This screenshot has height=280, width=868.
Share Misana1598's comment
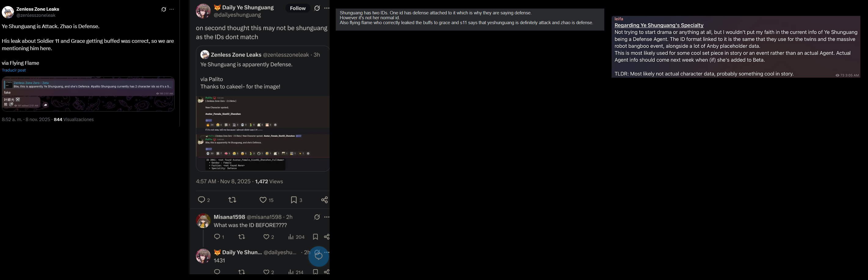(327, 237)
